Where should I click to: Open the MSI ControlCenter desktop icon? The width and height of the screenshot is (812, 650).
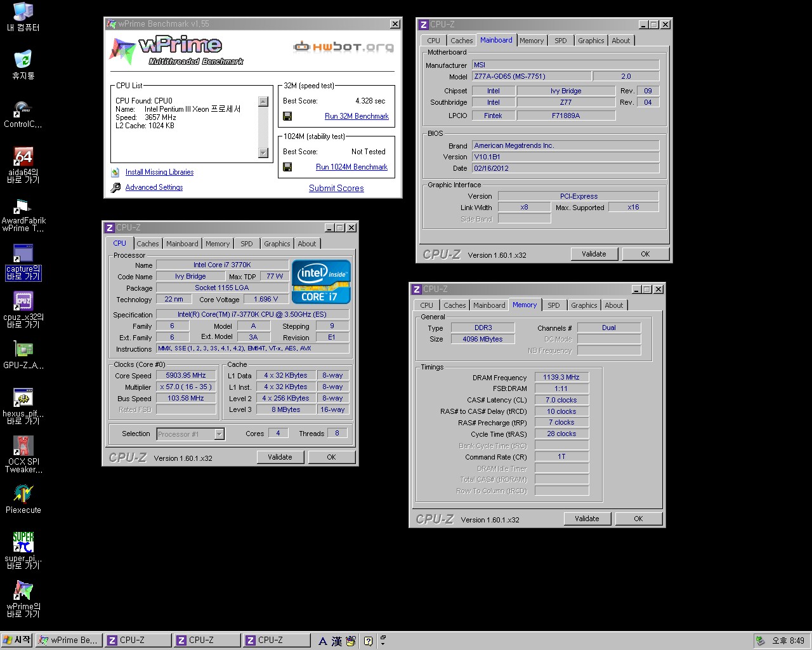(x=23, y=109)
